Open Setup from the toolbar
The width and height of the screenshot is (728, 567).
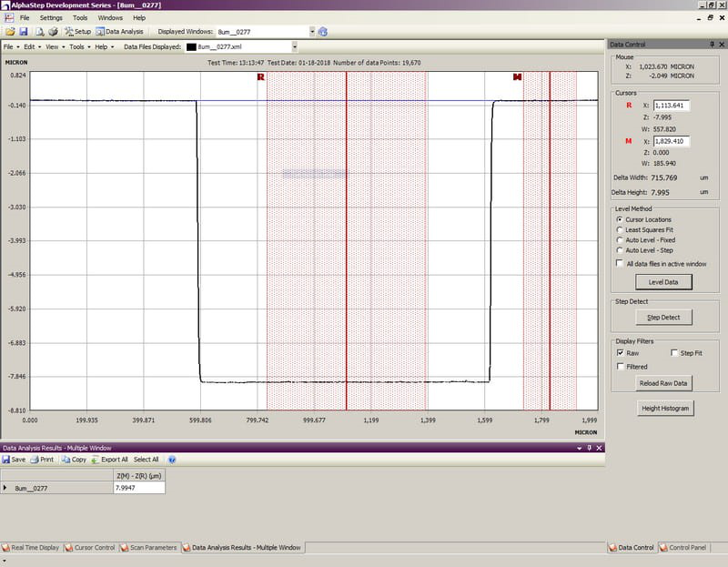click(76, 32)
